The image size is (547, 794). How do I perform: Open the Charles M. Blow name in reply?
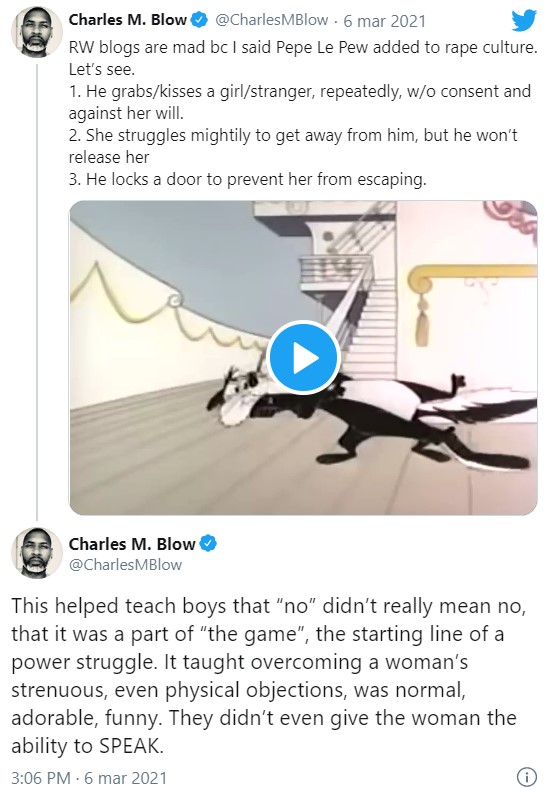[x=132, y=544]
